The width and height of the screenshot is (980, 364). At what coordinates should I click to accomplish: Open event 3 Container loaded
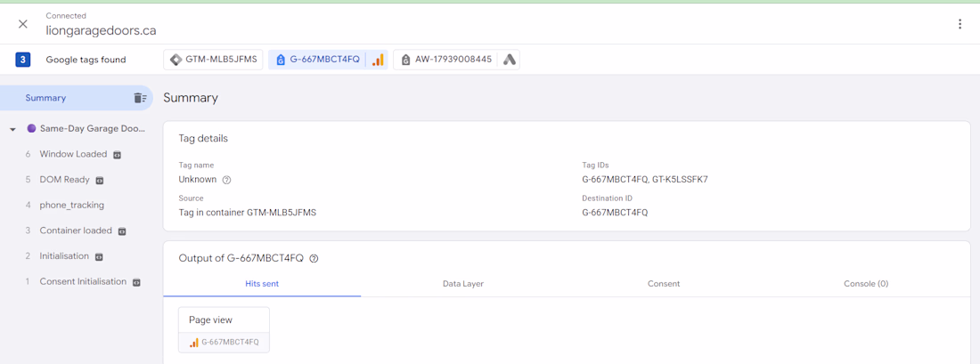[76, 231]
